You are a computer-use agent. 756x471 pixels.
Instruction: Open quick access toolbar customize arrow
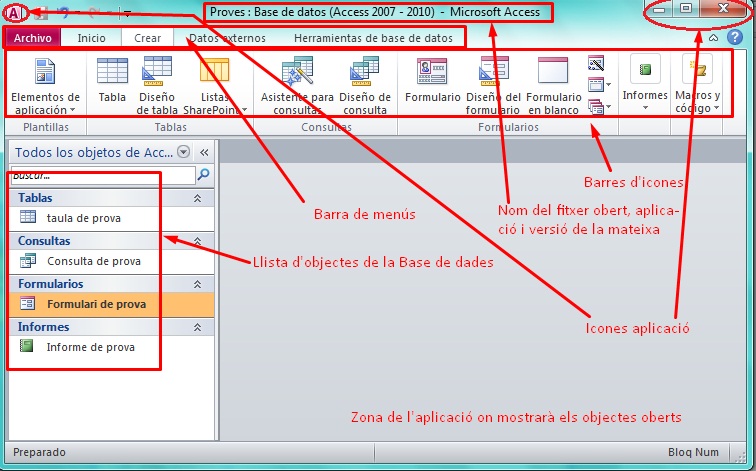[127, 13]
